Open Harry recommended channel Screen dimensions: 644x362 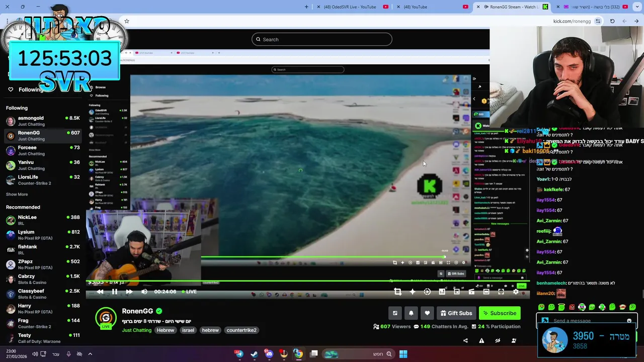pyautogui.click(x=43, y=309)
